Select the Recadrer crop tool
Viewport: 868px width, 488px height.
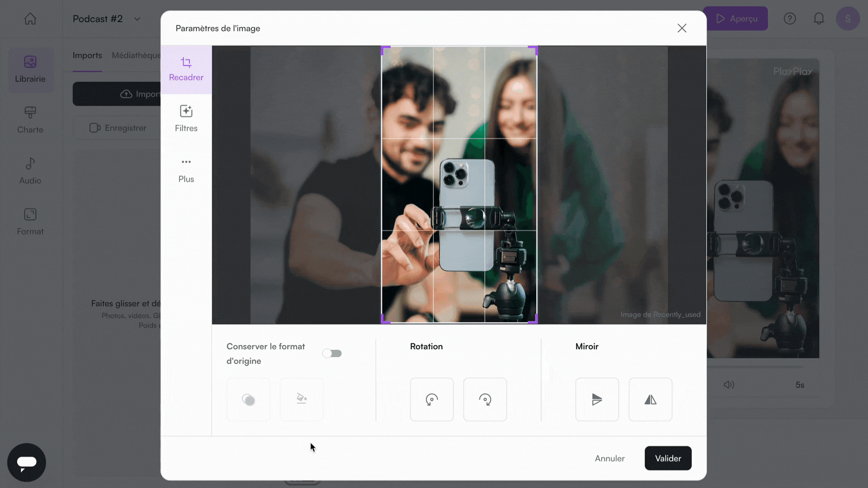(x=186, y=69)
